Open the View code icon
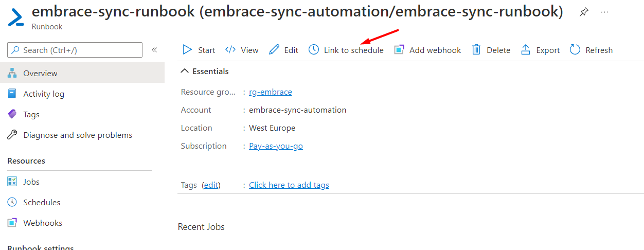 point(230,50)
